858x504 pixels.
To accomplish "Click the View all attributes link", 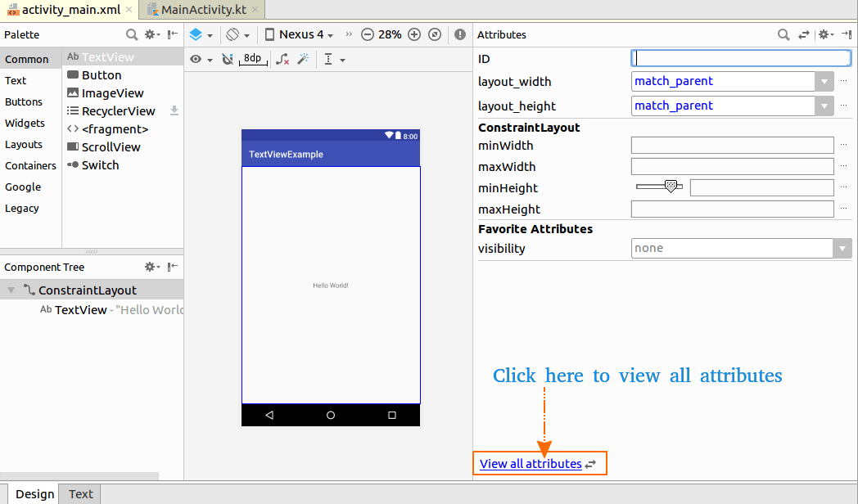I will [x=531, y=464].
